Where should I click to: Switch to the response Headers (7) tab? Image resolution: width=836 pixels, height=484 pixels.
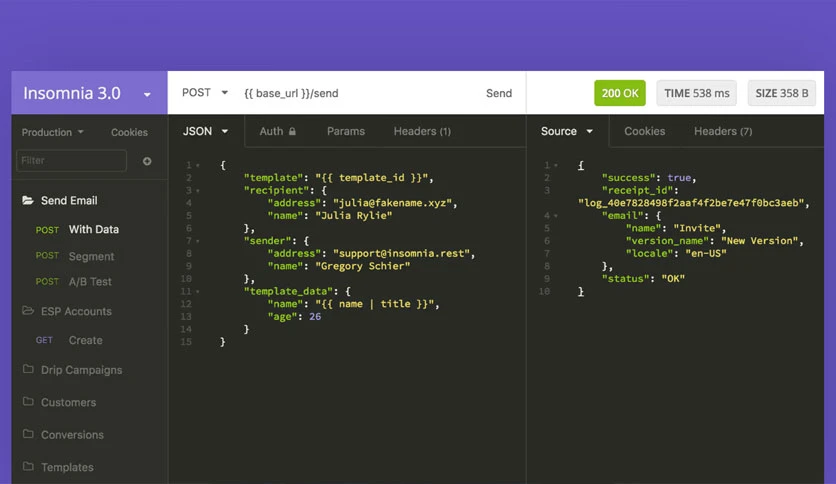[723, 131]
